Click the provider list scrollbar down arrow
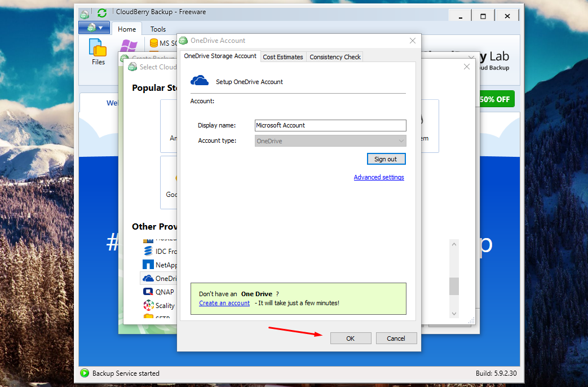Viewport: 588px width, 387px height. (x=454, y=314)
